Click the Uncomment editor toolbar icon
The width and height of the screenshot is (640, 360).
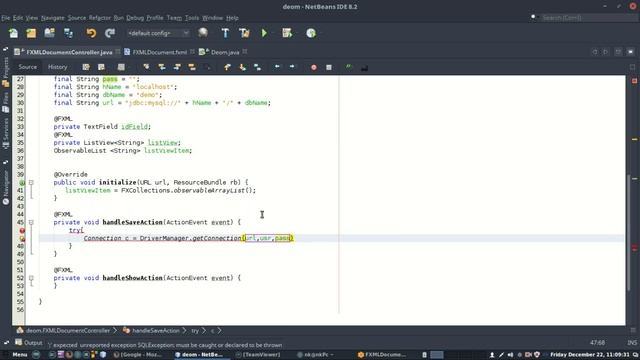pos(364,68)
